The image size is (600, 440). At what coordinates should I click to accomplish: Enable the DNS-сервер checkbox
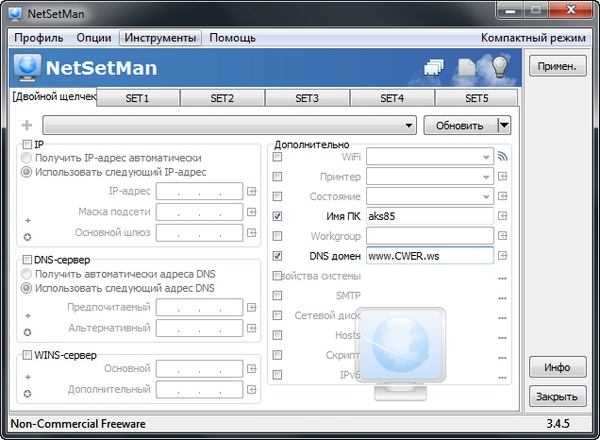click(26, 260)
